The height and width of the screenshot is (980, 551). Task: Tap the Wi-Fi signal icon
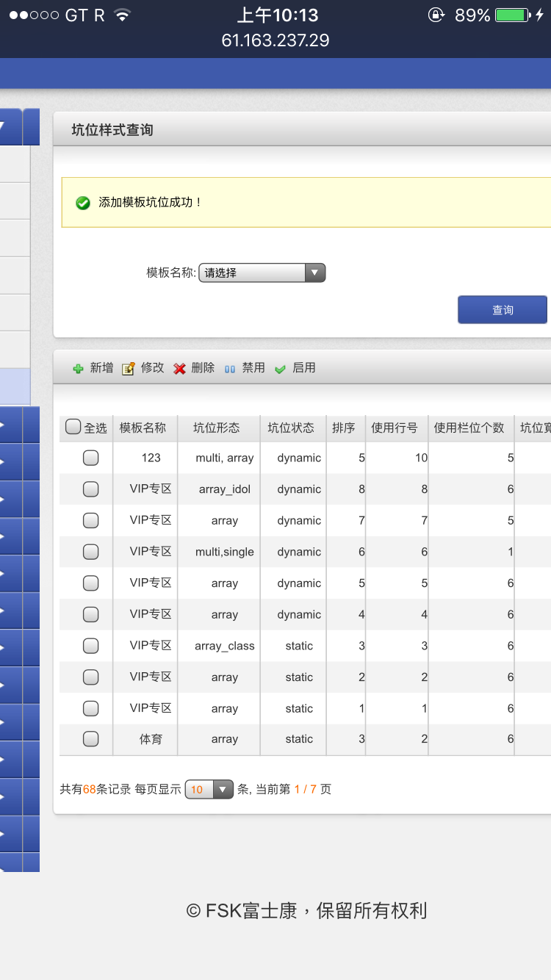point(123,15)
